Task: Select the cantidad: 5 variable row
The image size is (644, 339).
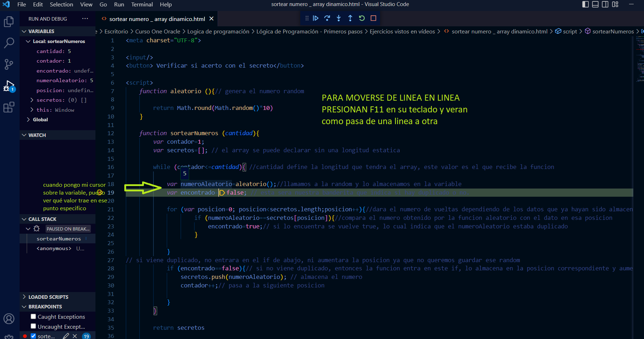Action: point(57,51)
